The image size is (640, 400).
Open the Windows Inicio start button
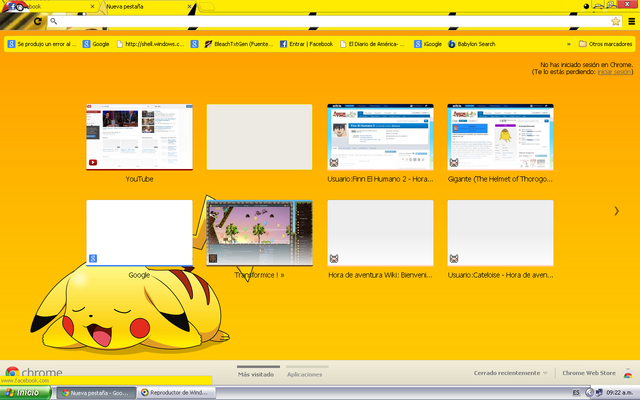pos(25,393)
